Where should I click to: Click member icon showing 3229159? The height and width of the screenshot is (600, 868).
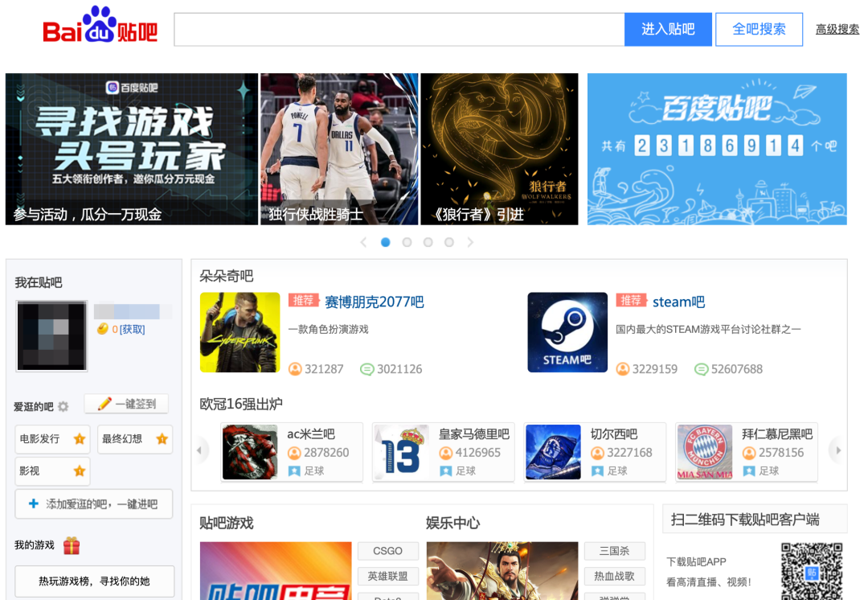click(623, 369)
